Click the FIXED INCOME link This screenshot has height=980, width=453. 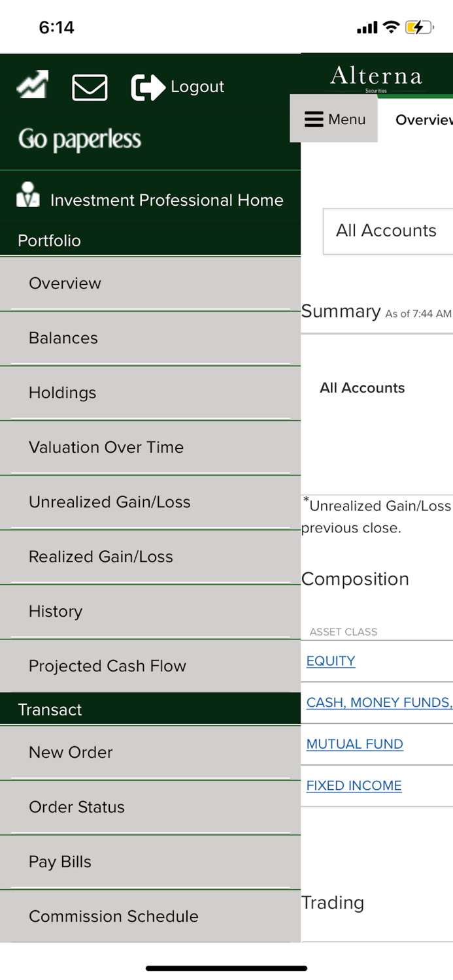[354, 785]
